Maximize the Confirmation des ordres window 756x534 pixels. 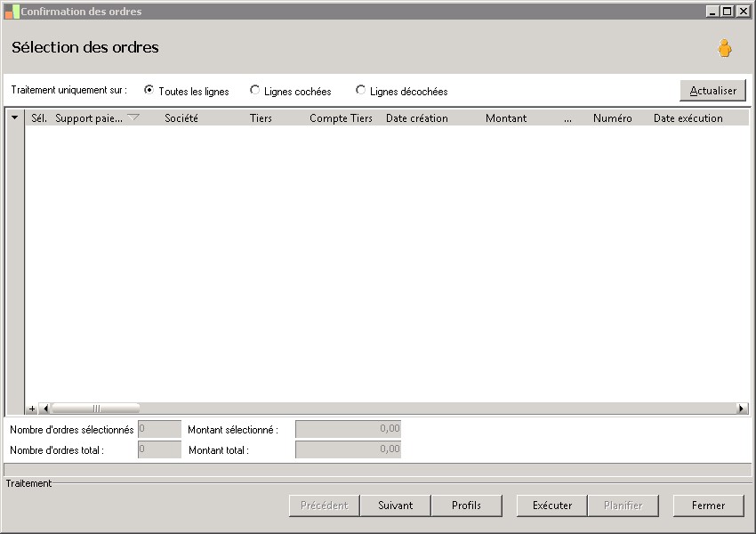pyautogui.click(x=727, y=11)
